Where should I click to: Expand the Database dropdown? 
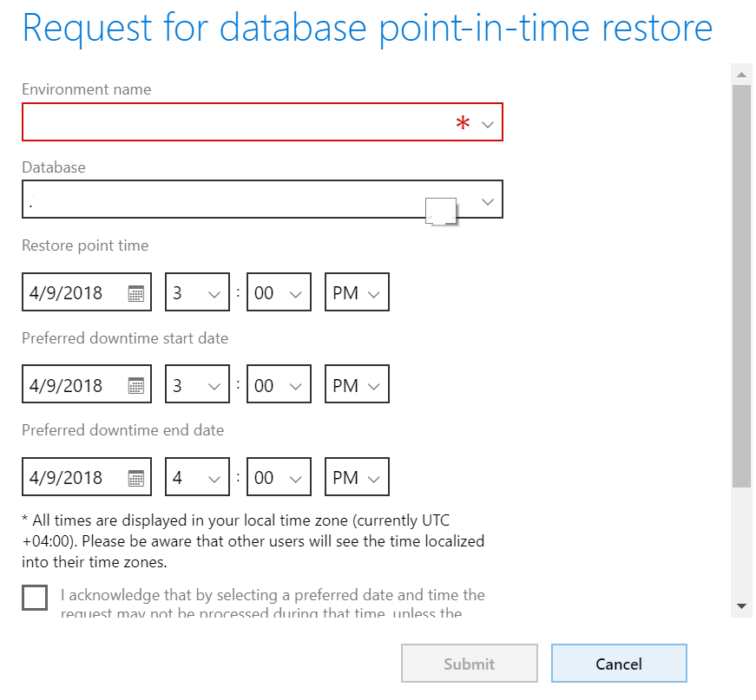point(487,201)
